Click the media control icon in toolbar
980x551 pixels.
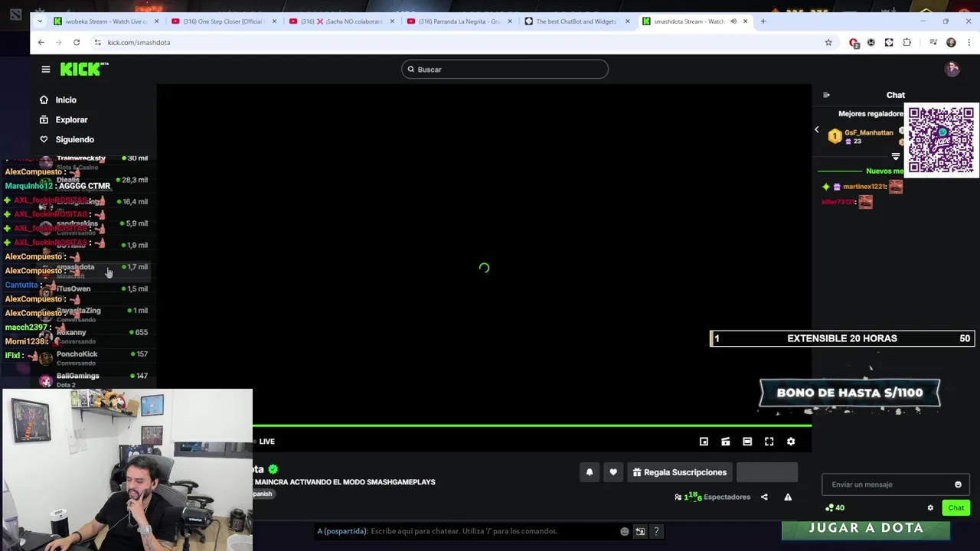(933, 43)
